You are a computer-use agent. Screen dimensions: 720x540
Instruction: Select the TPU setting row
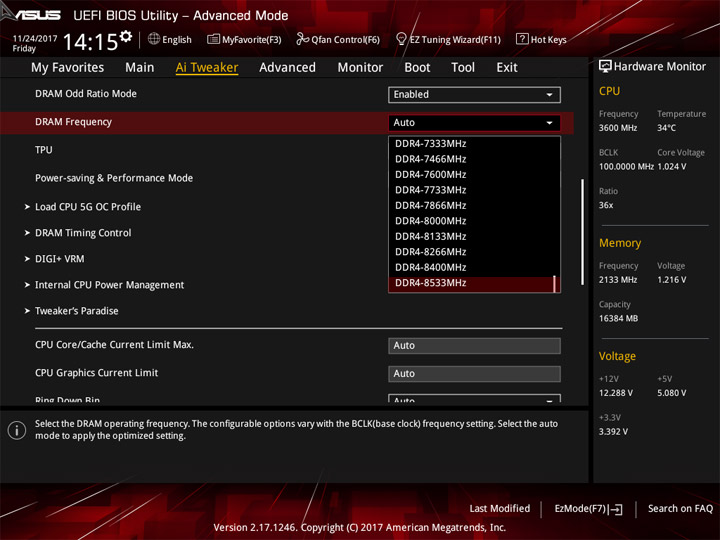(44, 150)
